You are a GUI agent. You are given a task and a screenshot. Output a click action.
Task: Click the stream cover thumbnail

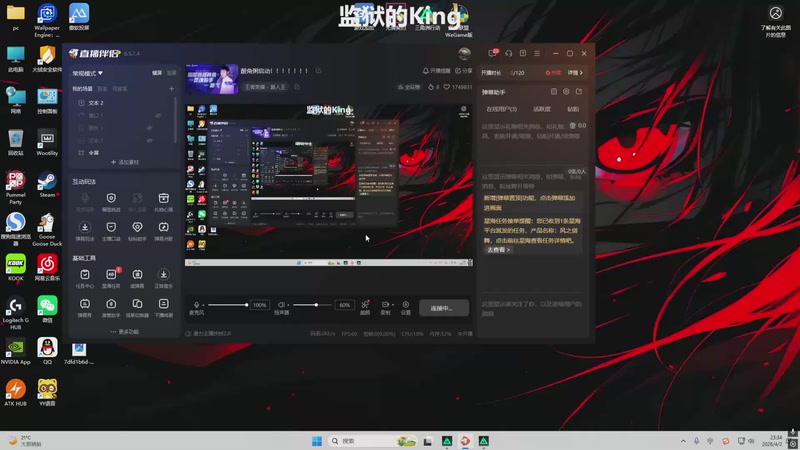(x=212, y=79)
